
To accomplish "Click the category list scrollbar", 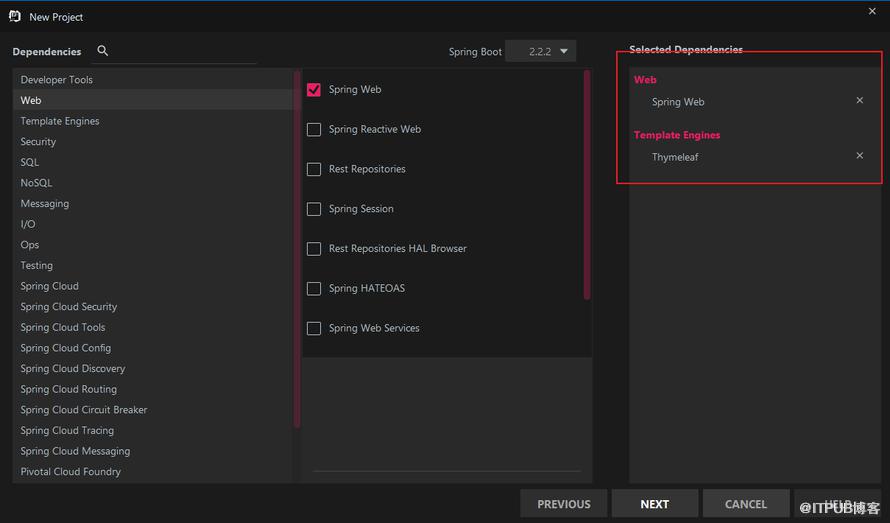I will (x=297, y=249).
